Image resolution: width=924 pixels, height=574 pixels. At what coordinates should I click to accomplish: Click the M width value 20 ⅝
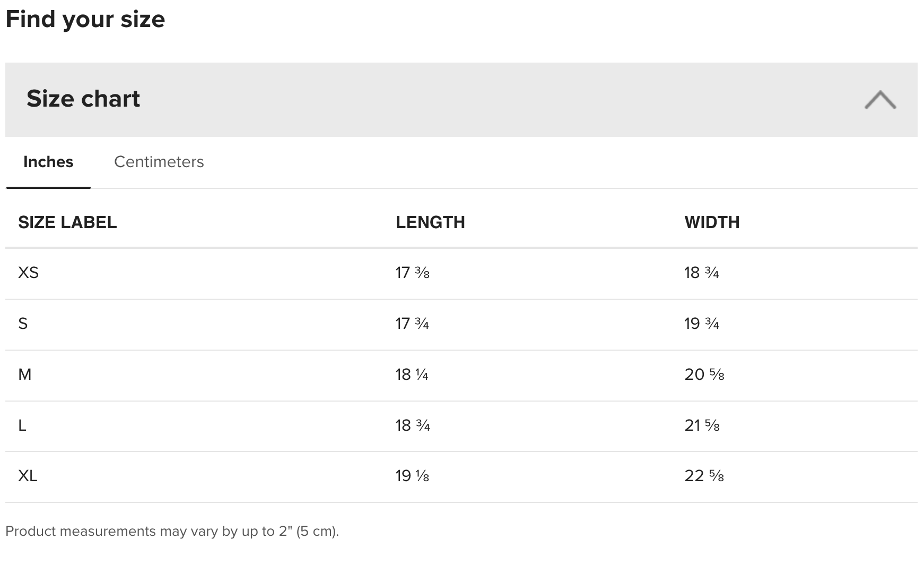pyautogui.click(x=704, y=375)
